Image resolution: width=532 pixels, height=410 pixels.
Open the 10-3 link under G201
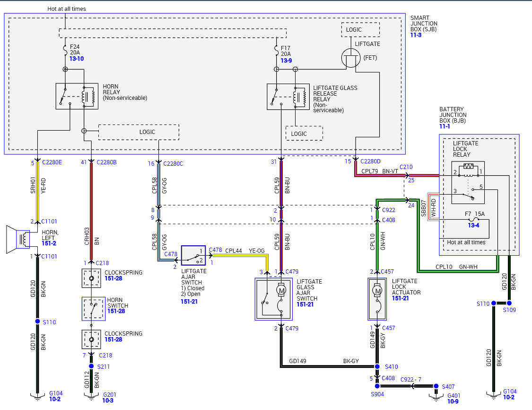[107, 401]
